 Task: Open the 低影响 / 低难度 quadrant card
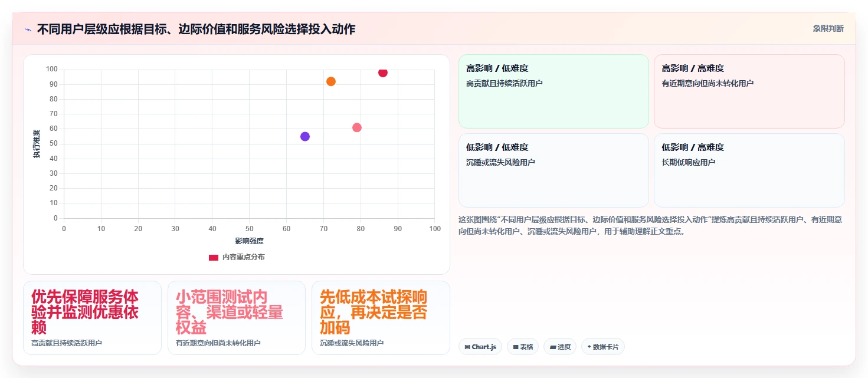(x=553, y=170)
